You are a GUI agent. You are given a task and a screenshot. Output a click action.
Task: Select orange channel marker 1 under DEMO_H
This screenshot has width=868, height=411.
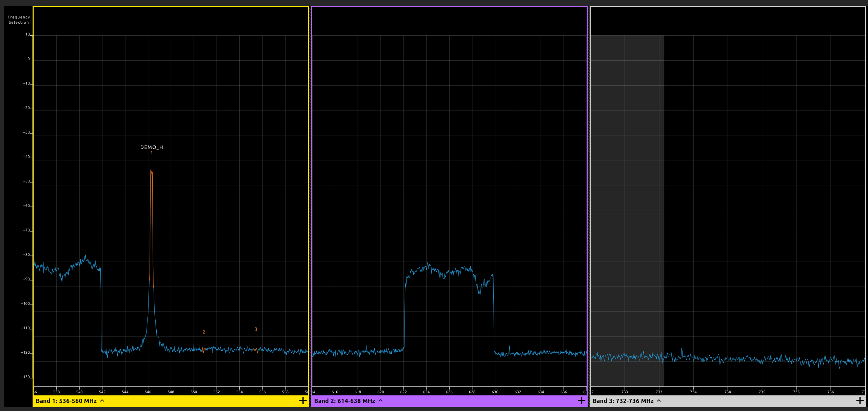(152, 153)
